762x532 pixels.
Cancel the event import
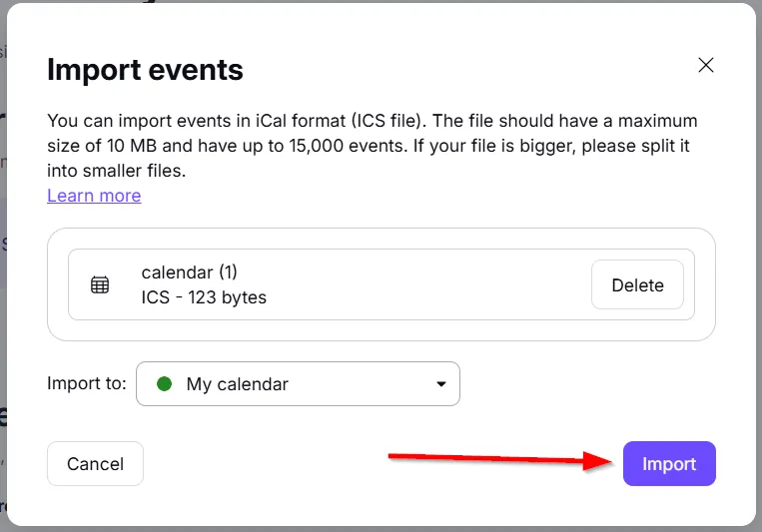95,464
